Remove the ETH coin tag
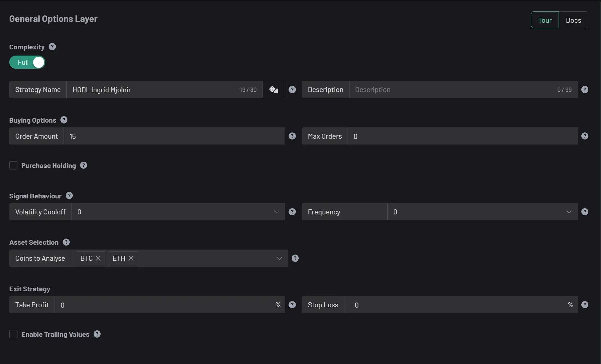This screenshot has height=364, width=601. point(131,258)
